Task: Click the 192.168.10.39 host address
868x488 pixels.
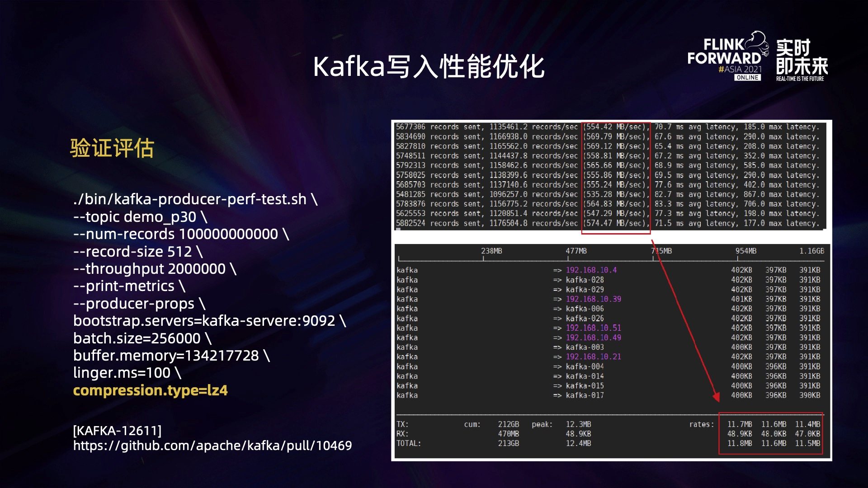Action: pos(593,299)
